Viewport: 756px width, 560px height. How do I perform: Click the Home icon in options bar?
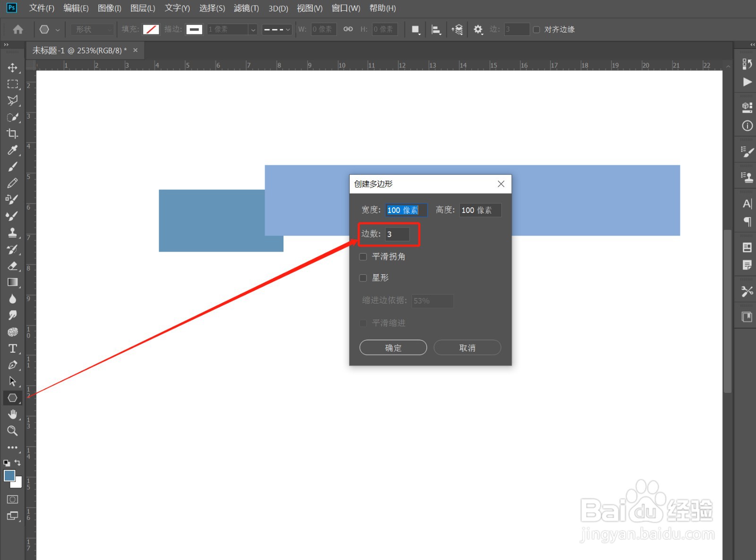[18, 29]
